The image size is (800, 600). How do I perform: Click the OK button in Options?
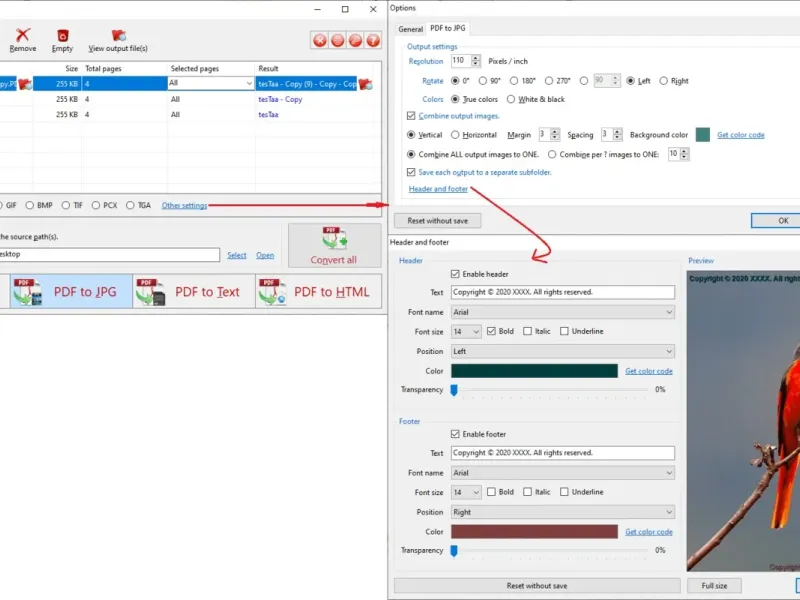(776, 221)
